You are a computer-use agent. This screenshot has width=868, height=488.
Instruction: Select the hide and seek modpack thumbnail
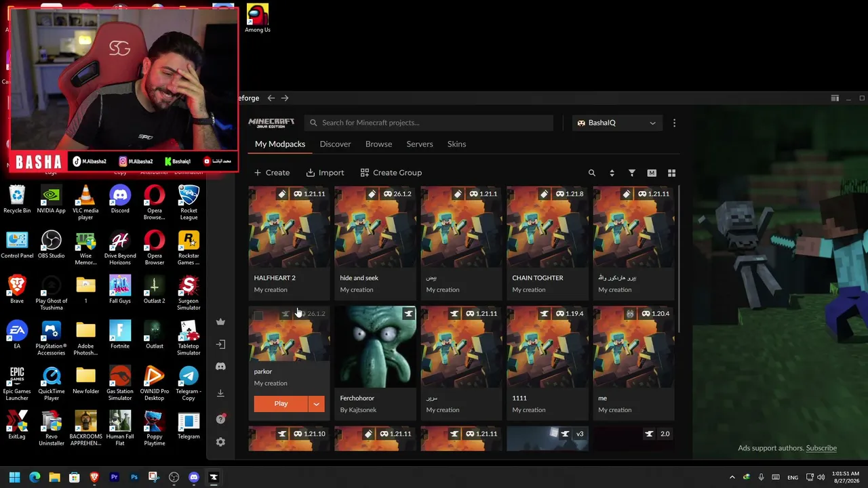tap(376, 227)
